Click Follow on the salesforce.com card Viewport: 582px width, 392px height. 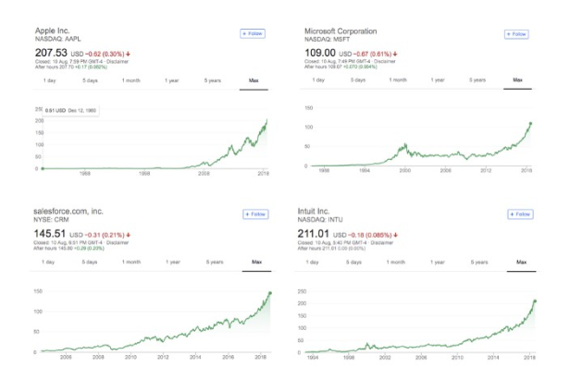[255, 214]
